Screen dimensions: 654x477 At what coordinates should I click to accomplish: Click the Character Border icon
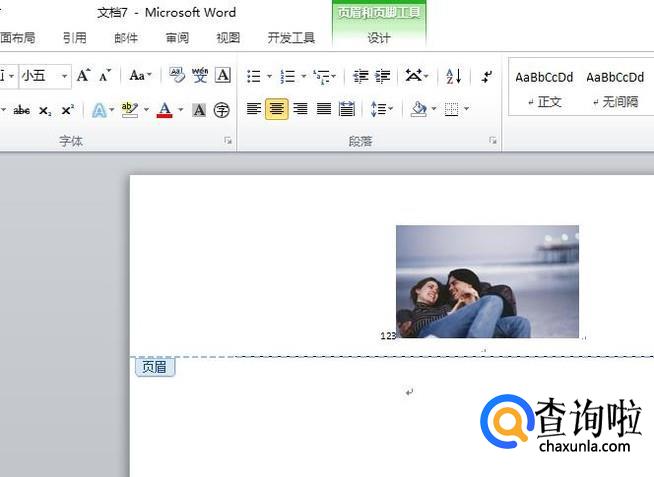click(x=223, y=75)
